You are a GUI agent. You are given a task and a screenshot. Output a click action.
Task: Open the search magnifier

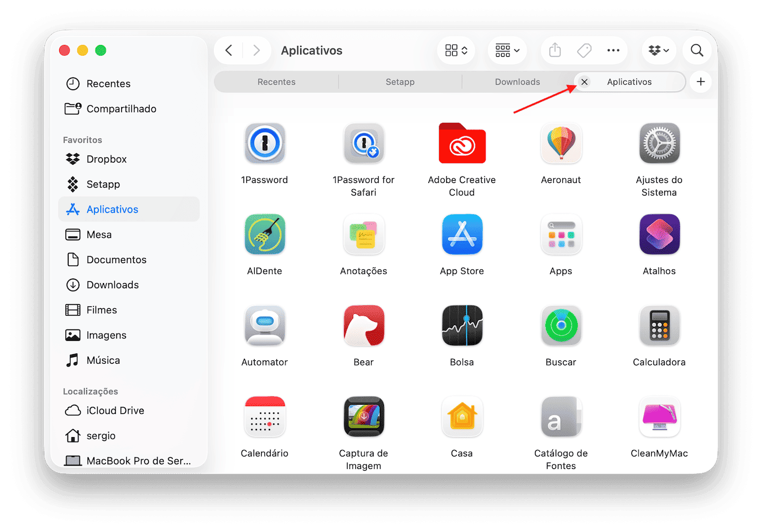tap(697, 51)
